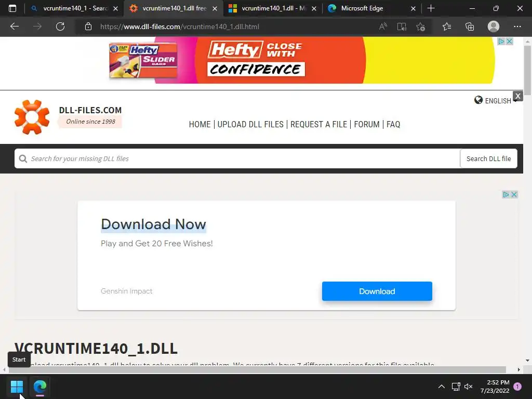Viewport: 532px width, 399px height.
Task: Click the Download Now ad headline
Action: 153,224
